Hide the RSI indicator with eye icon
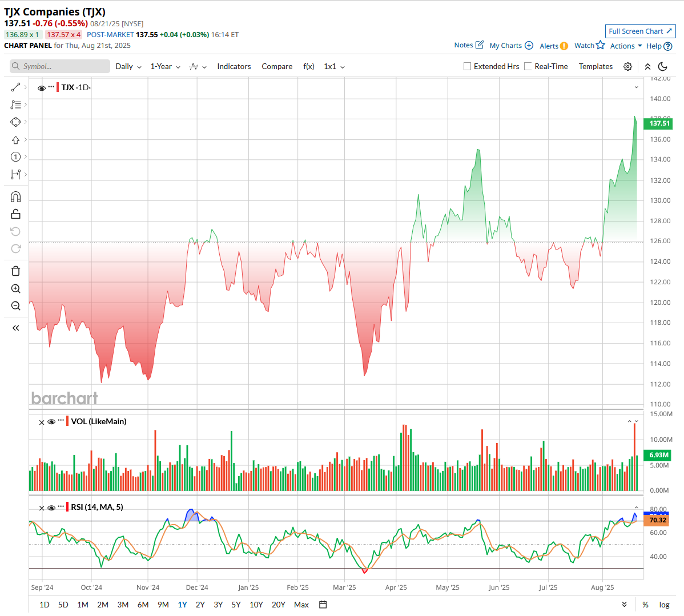Viewport: 684px width, 616px height. coord(51,508)
